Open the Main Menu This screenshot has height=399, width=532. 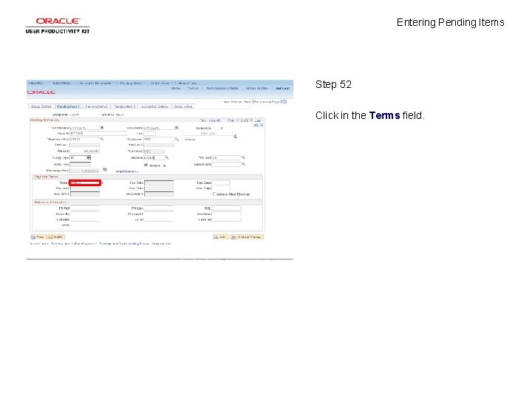(62, 83)
